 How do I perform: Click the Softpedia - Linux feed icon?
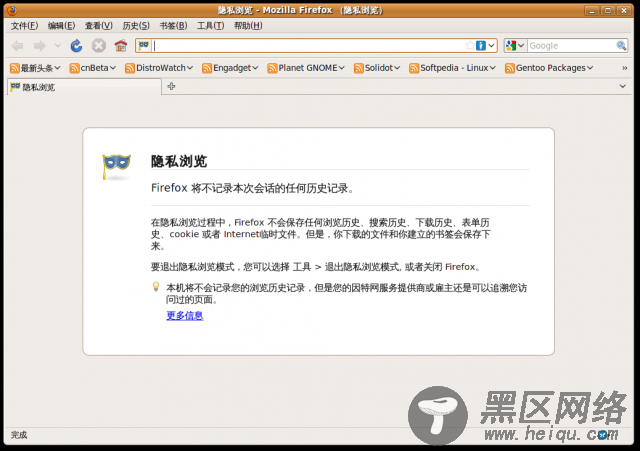pyautogui.click(x=414, y=68)
